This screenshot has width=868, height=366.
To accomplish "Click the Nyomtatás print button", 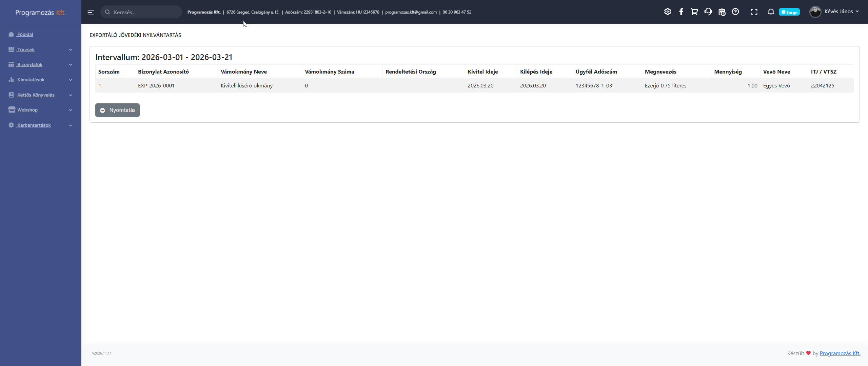I will 117,110.
